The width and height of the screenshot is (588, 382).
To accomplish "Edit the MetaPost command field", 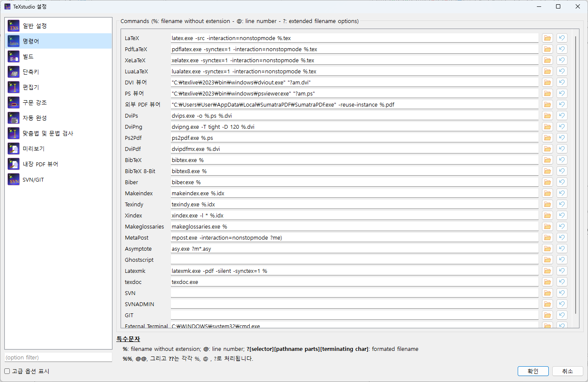I will (355, 237).
